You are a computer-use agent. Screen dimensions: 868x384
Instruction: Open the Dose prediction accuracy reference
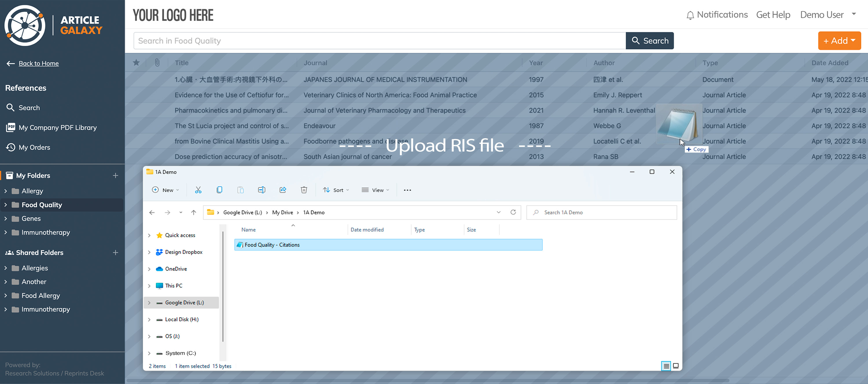coord(231,157)
